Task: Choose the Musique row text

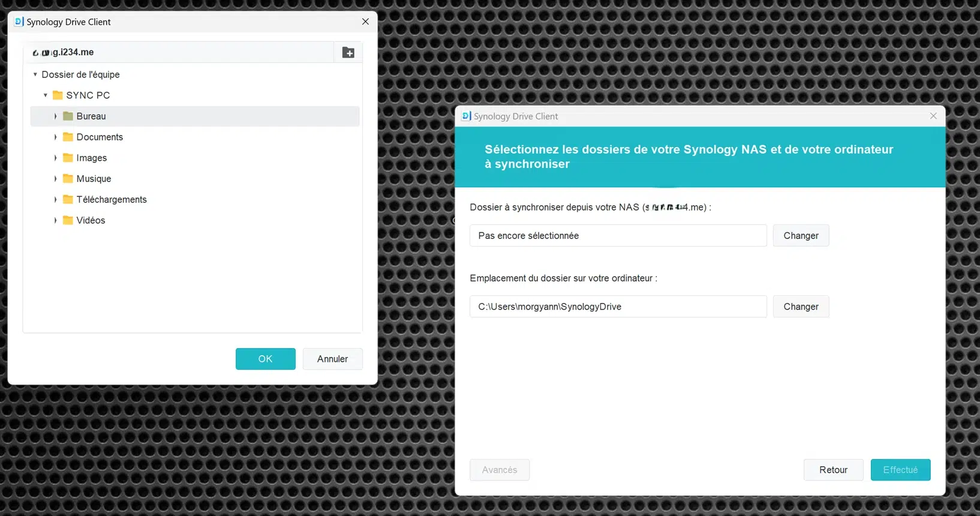Action: point(94,179)
